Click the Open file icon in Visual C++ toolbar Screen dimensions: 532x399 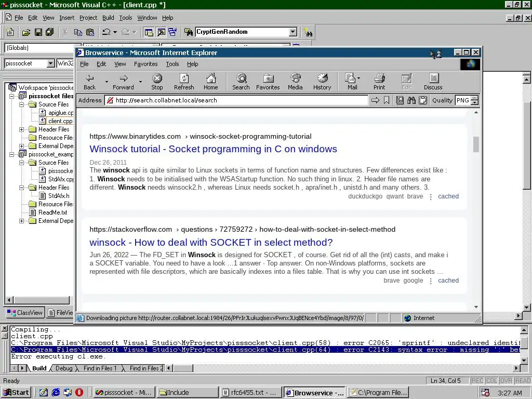(x=26, y=32)
